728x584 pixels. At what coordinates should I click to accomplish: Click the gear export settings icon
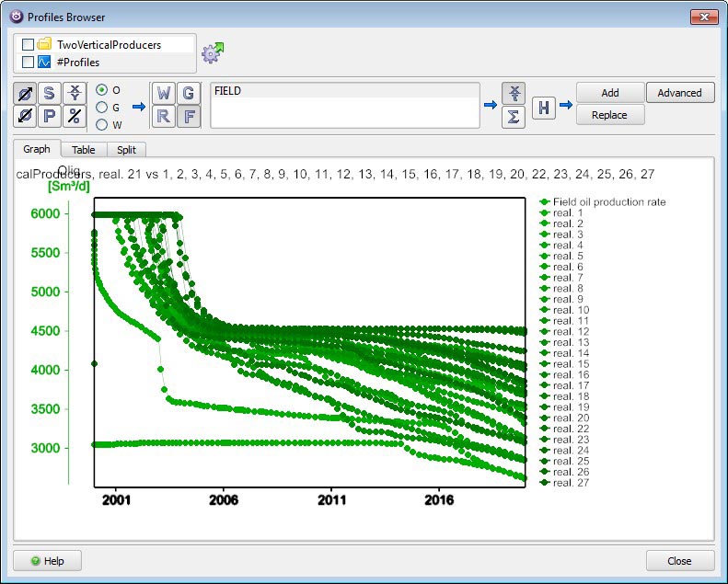coord(213,52)
